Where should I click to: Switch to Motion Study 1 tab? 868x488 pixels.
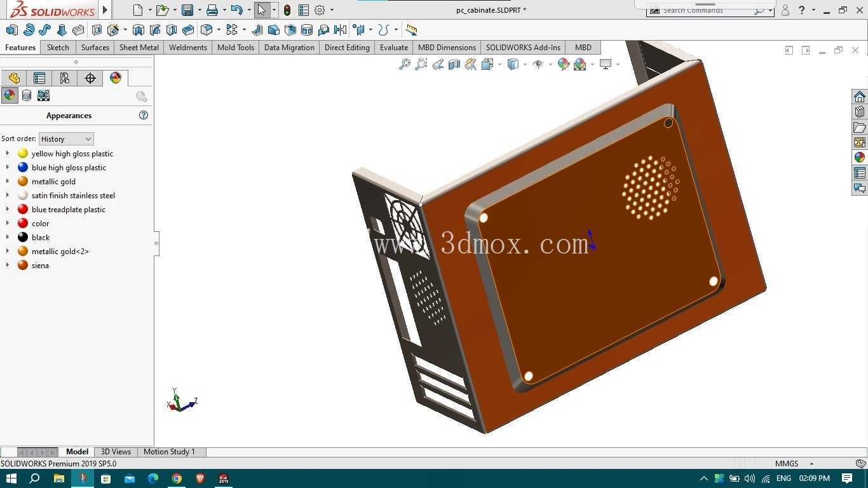(x=169, y=452)
